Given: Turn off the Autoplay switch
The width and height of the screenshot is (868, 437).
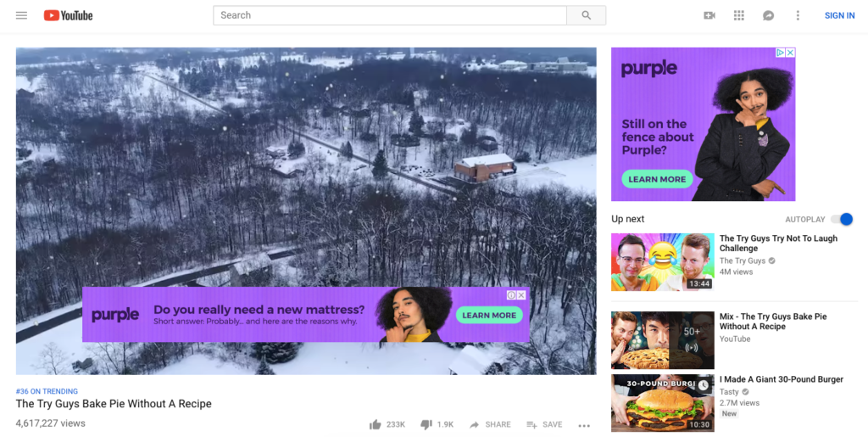Looking at the screenshot, I should tap(842, 219).
